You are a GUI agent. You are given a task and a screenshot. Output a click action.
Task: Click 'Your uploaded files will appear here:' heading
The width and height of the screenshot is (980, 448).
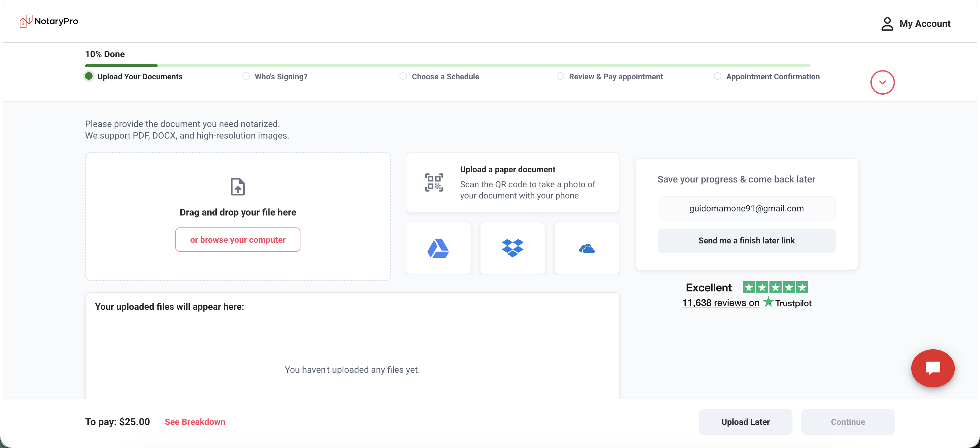click(170, 306)
